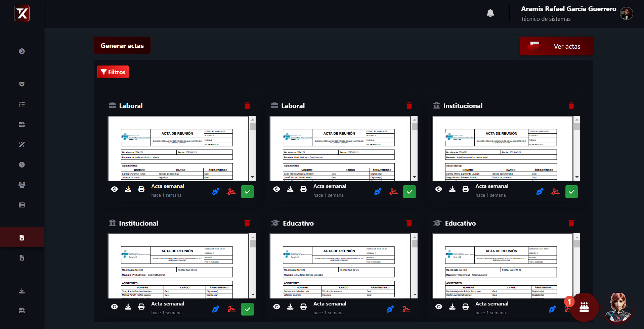Select the active Word document tab in sidebar
The height and width of the screenshot is (329, 644).
[22, 237]
